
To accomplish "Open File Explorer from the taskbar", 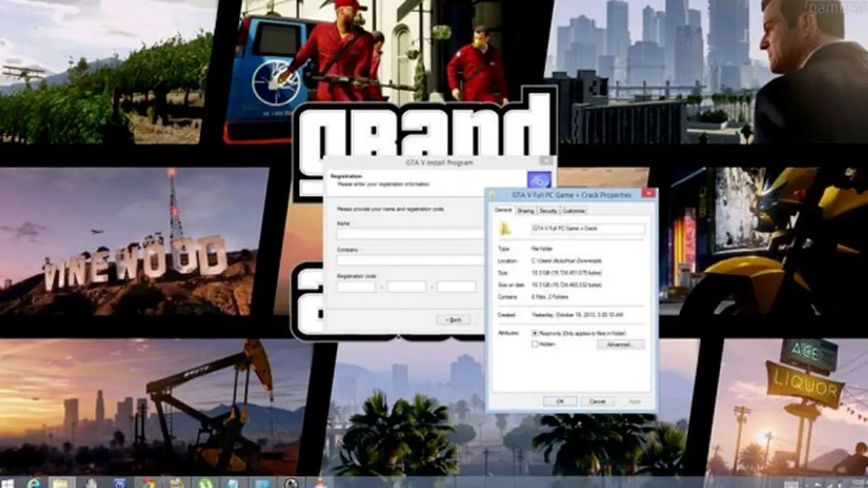I will (x=60, y=483).
